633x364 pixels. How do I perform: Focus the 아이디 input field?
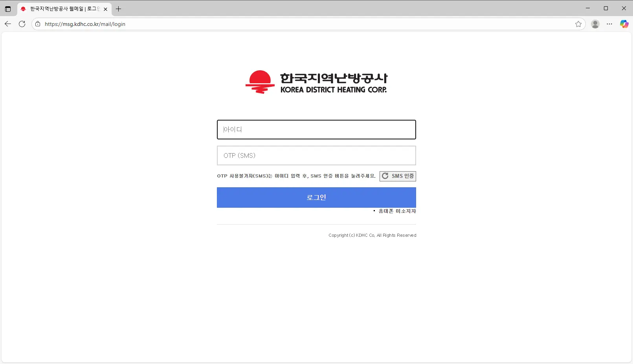[316, 130]
